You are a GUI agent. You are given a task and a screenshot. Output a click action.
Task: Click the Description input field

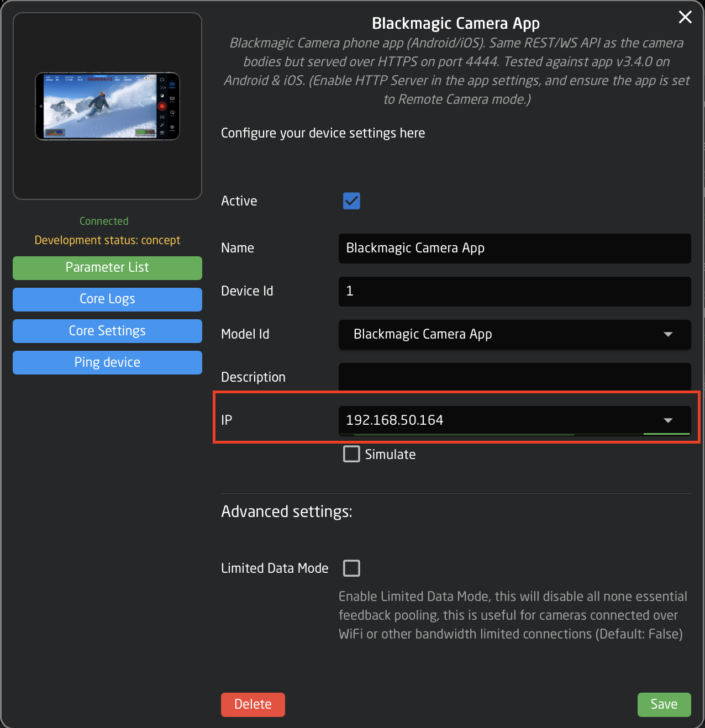click(514, 377)
